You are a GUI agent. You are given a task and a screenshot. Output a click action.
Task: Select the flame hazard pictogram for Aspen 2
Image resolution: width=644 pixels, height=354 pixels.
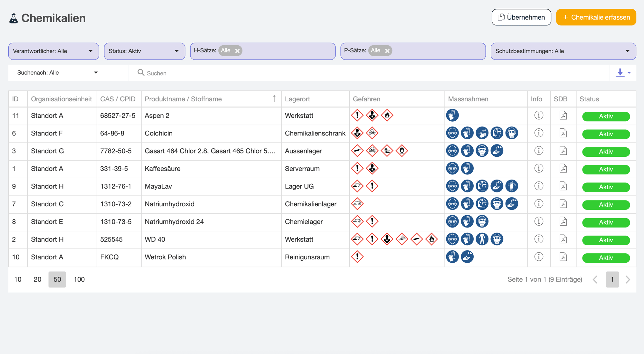[x=386, y=115]
